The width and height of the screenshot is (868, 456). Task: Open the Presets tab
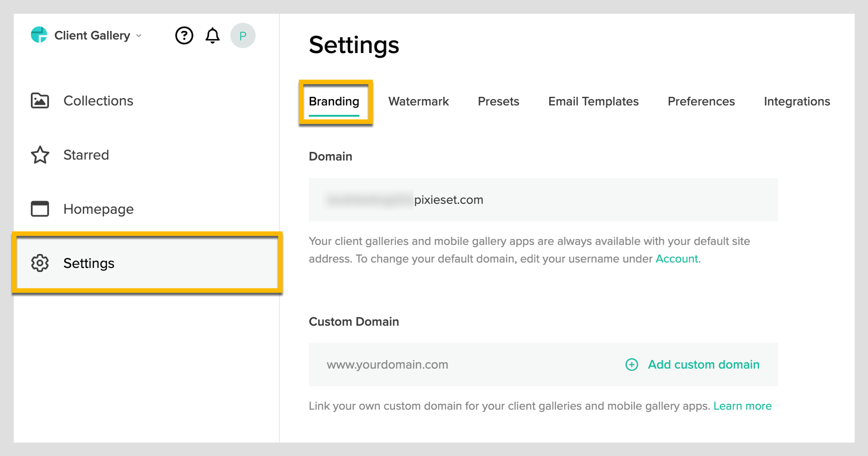[498, 102]
